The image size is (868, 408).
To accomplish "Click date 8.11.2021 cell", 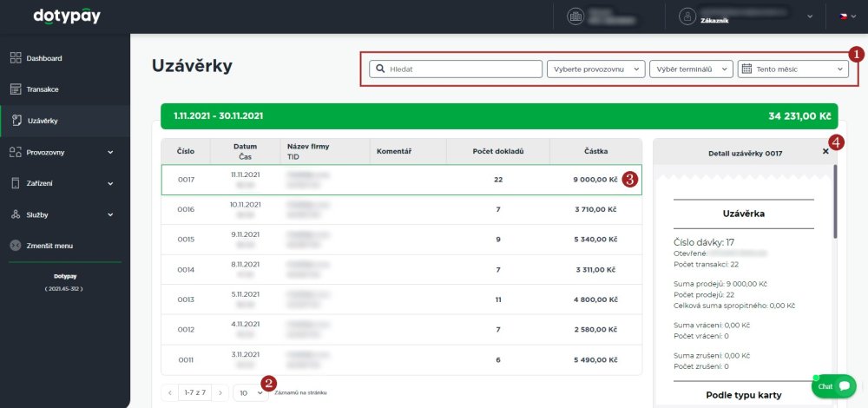I will pyautogui.click(x=246, y=265).
